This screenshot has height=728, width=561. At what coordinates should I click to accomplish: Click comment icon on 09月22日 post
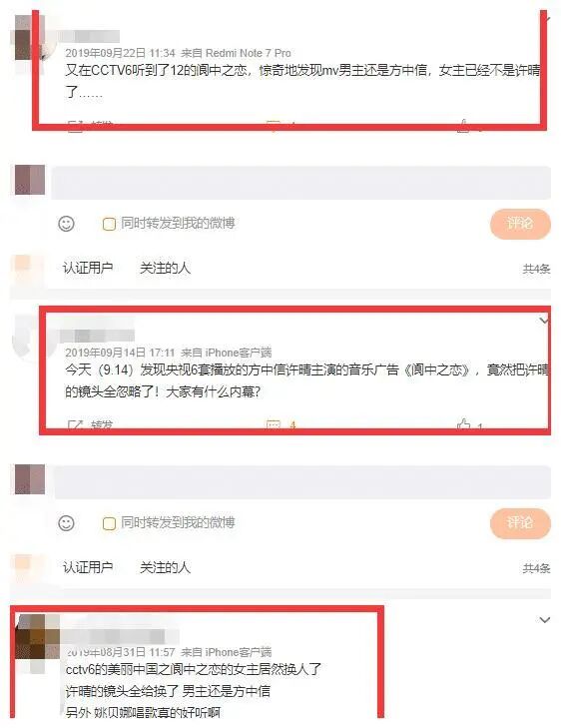(x=274, y=126)
